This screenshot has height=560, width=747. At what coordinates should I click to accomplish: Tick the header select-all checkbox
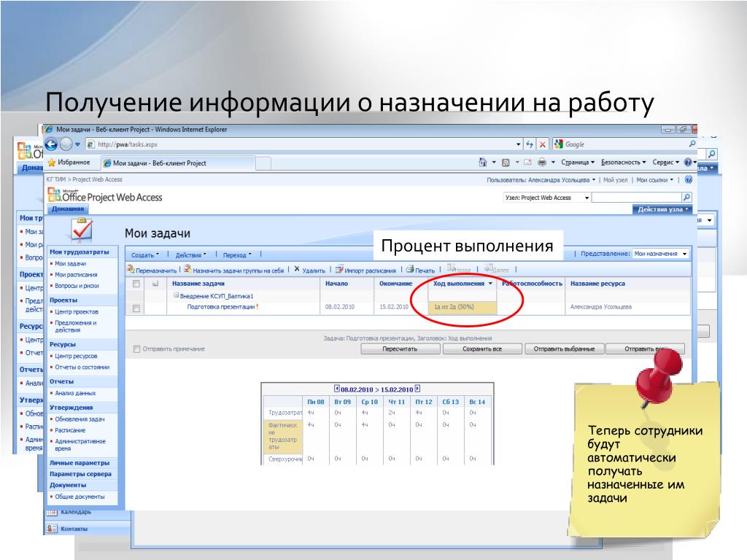coord(136,284)
